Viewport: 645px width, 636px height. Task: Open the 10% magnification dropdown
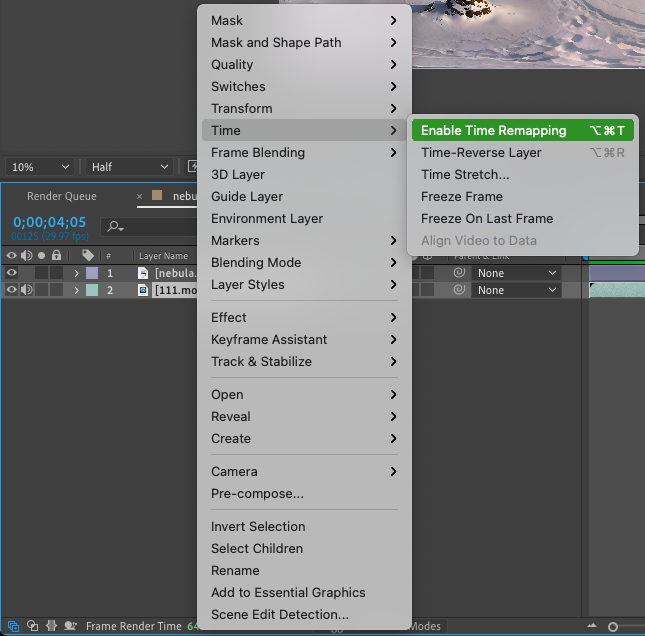pos(40,167)
